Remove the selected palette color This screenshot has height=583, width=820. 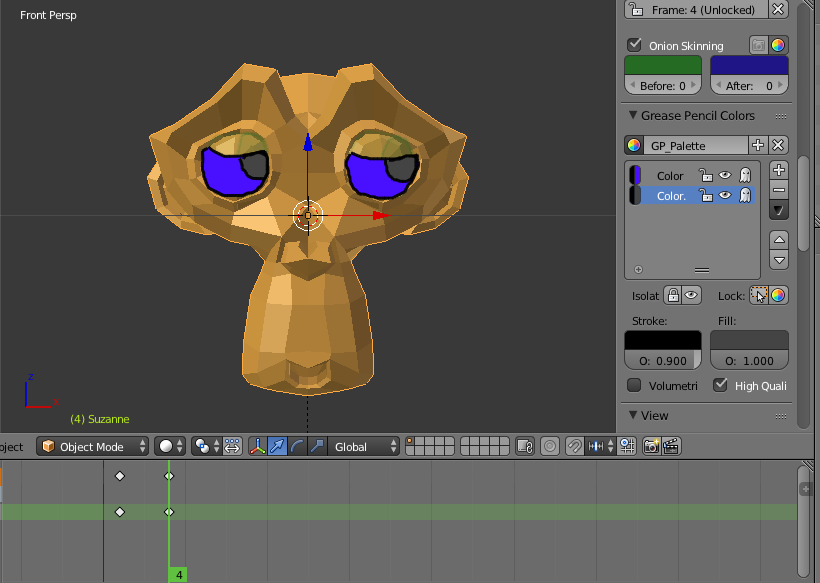[779, 190]
